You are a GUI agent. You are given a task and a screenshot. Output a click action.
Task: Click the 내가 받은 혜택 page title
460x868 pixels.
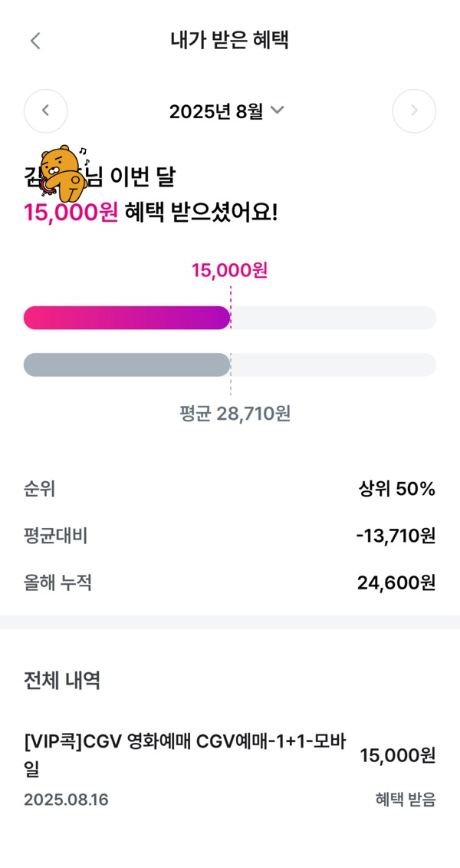[229, 41]
